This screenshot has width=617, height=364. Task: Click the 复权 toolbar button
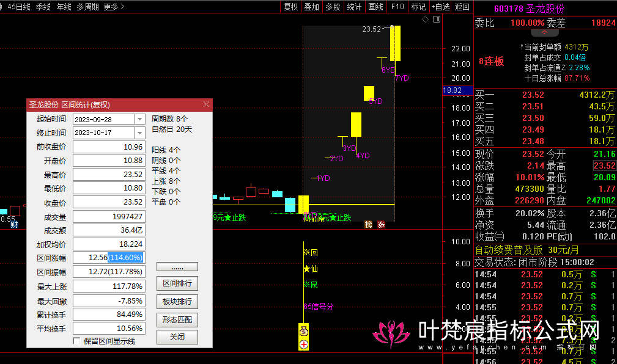point(291,7)
